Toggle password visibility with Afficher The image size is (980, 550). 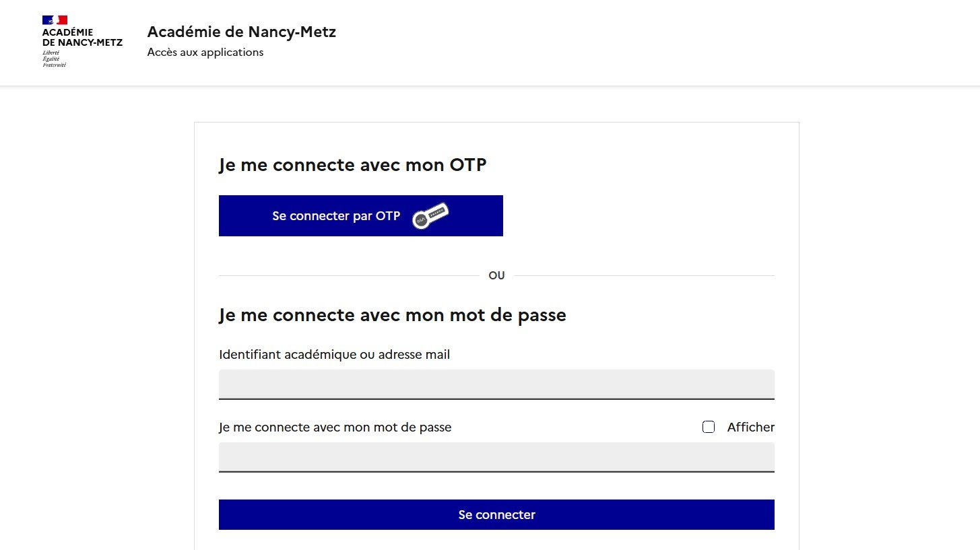tap(708, 427)
